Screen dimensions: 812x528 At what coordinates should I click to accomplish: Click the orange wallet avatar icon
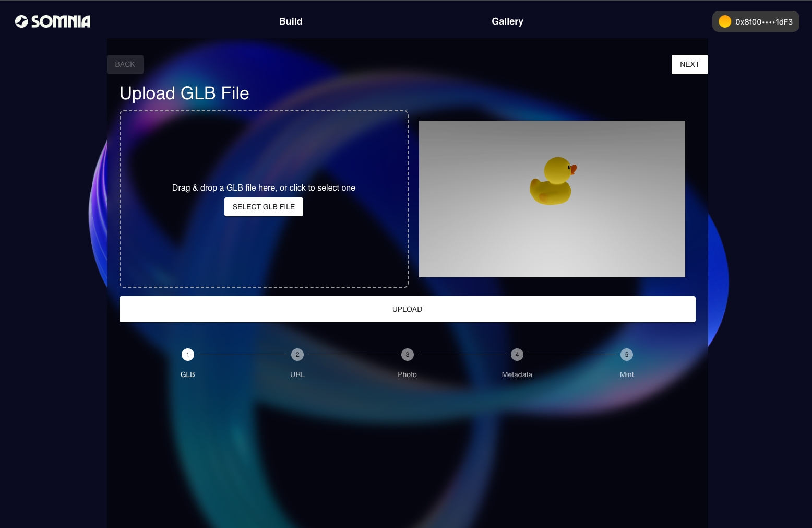(724, 21)
